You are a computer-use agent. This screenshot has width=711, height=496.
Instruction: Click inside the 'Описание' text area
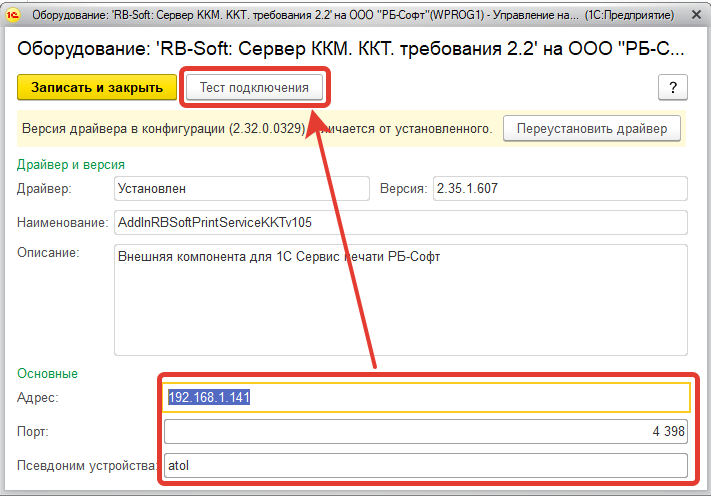(401, 300)
